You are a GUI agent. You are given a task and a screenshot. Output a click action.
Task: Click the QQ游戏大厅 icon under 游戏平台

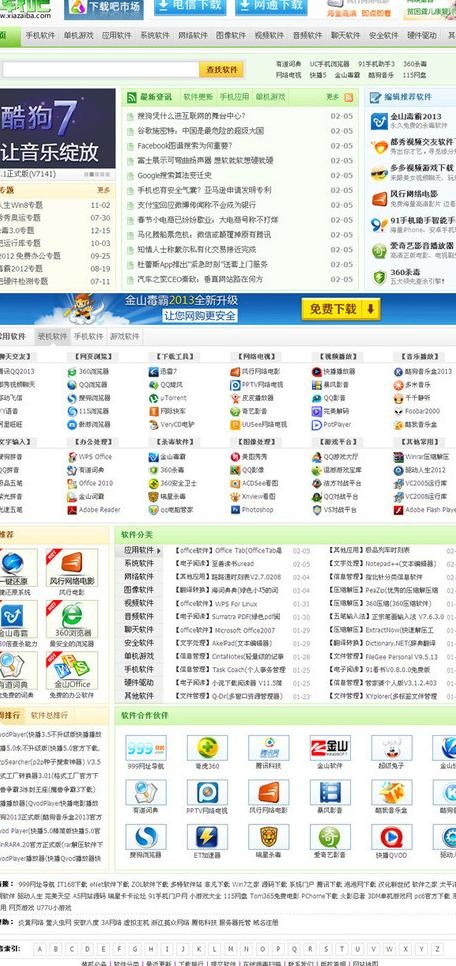pos(316,457)
